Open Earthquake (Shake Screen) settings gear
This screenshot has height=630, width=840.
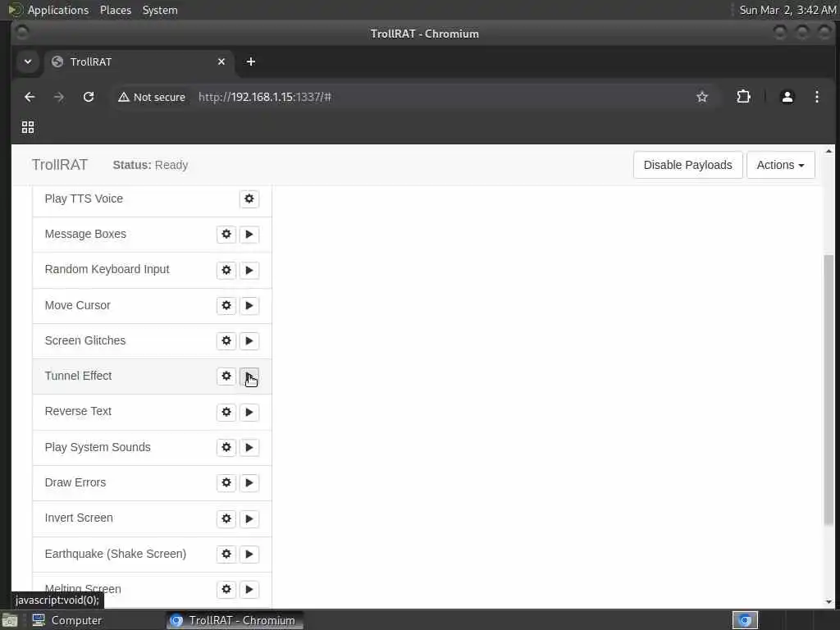[226, 554]
